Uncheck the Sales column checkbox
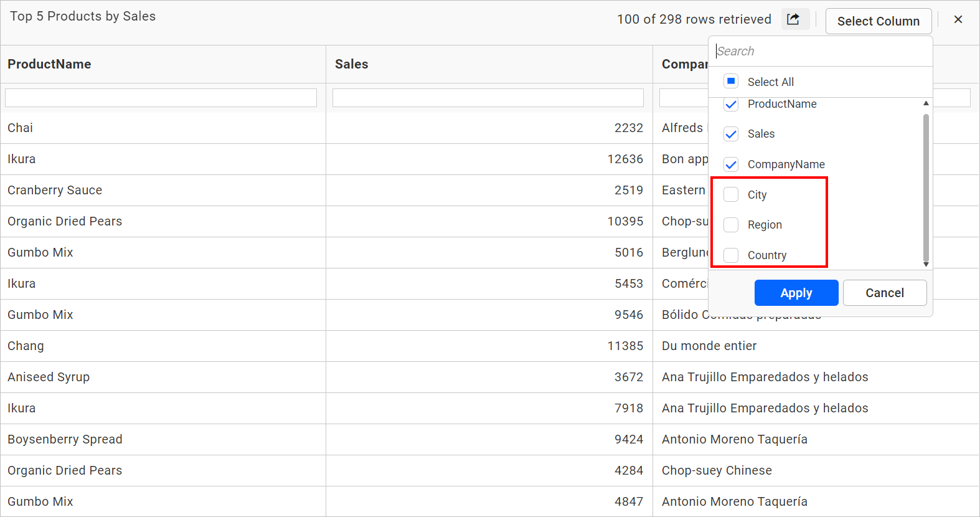 point(731,134)
